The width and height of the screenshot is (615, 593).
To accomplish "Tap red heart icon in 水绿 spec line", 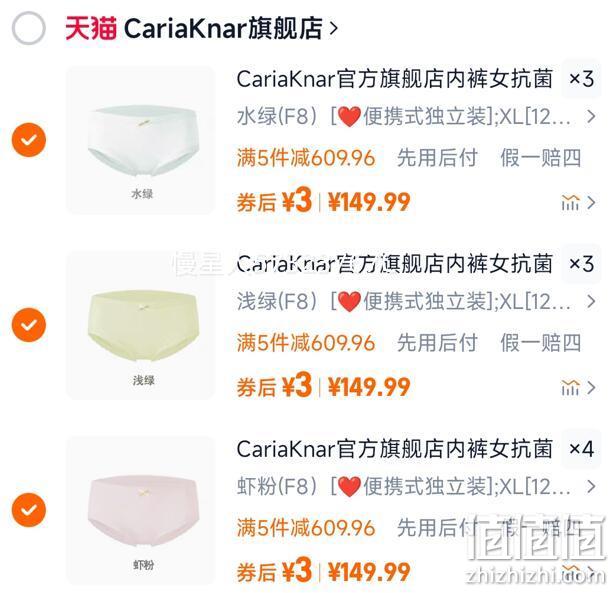I will pyautogui.click(x=349, y=116).
